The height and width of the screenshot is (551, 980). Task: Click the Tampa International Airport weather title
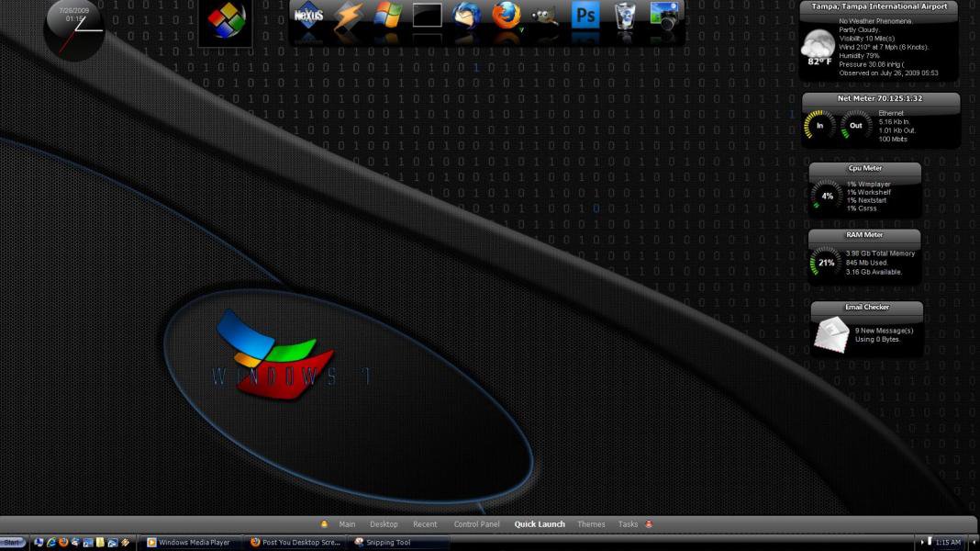[879, 6]
